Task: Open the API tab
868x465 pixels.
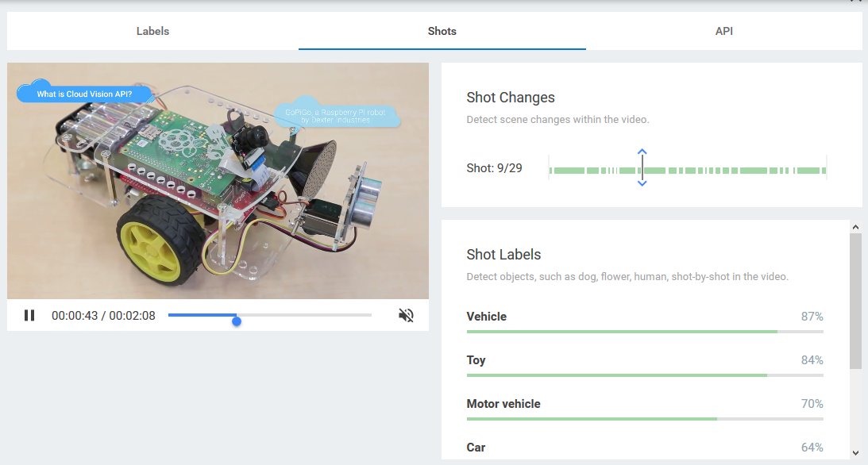Action: (723, 31)
